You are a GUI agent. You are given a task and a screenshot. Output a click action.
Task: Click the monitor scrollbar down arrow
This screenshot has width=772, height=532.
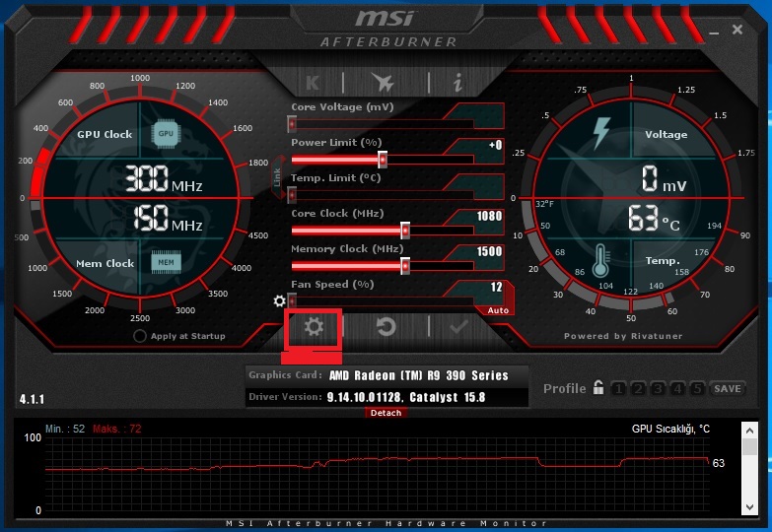[750, 507]
